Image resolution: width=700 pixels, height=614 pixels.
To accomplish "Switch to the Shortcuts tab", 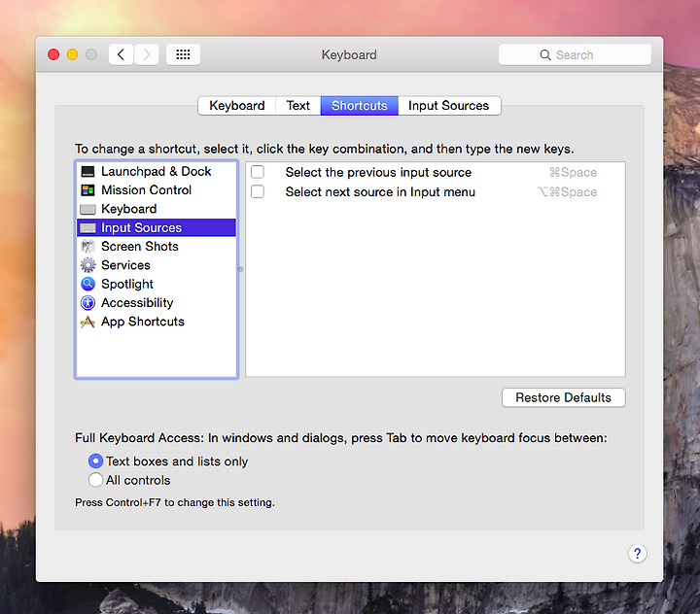I will tap(360, 106).
